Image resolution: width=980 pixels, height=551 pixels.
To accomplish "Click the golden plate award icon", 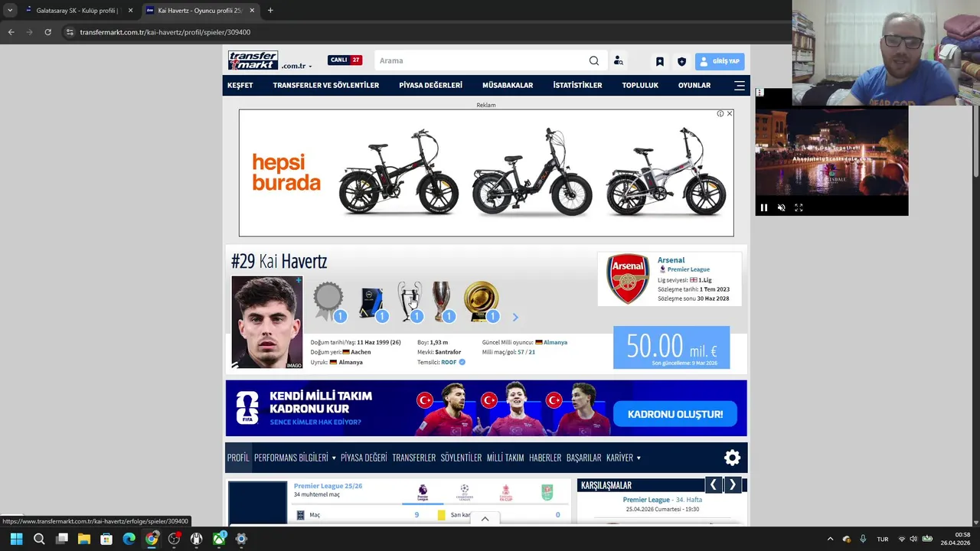I will [x=481, y=301].
